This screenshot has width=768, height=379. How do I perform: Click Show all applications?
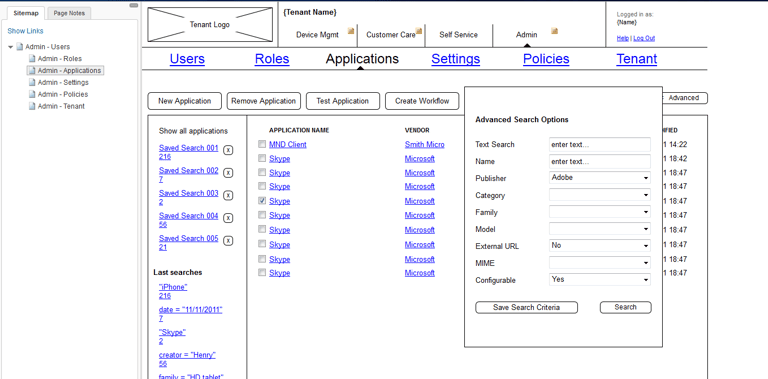[193, 131]
